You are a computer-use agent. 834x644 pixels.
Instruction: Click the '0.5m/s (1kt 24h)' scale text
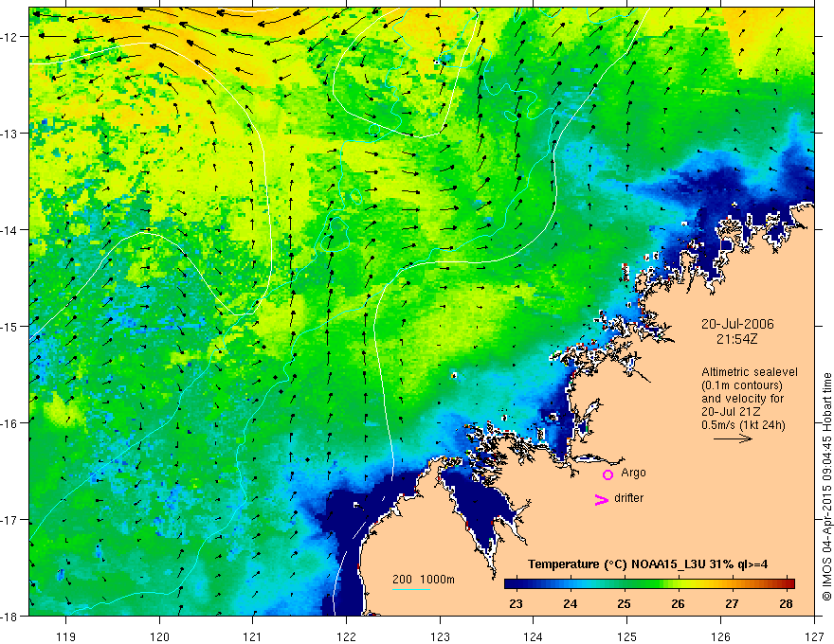(743, 425)
